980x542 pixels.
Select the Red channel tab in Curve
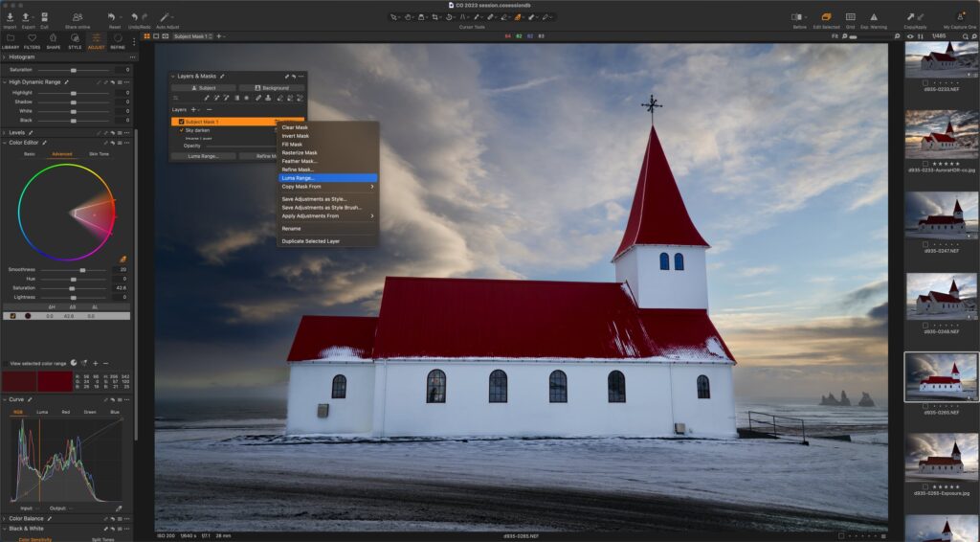66,412
